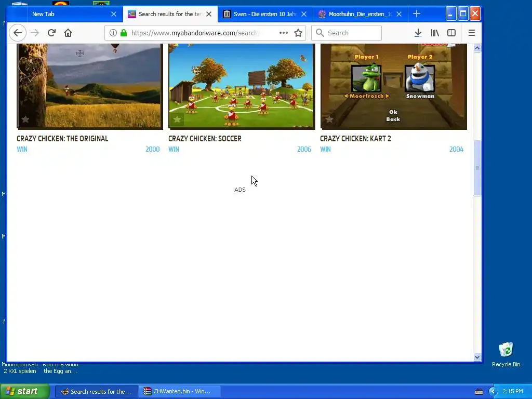Close the New Tab tab
The height and width of the screenshot is (399, 532).
point(114,14)
